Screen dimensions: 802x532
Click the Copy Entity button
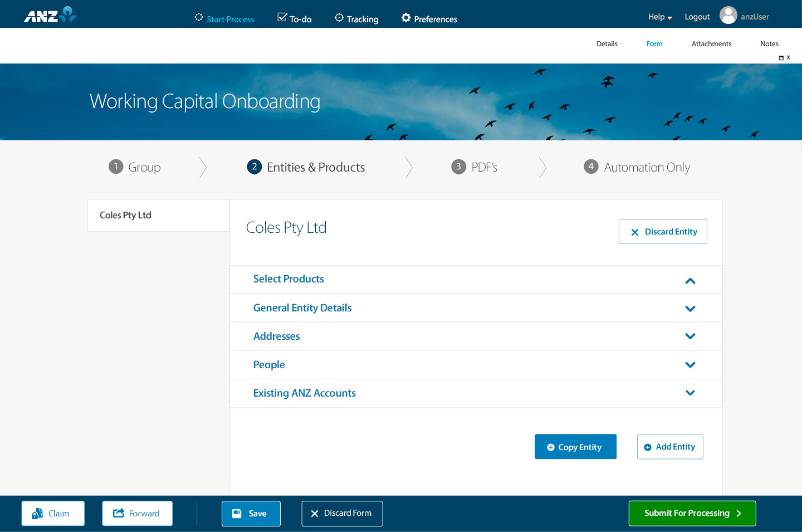(575, 447)
